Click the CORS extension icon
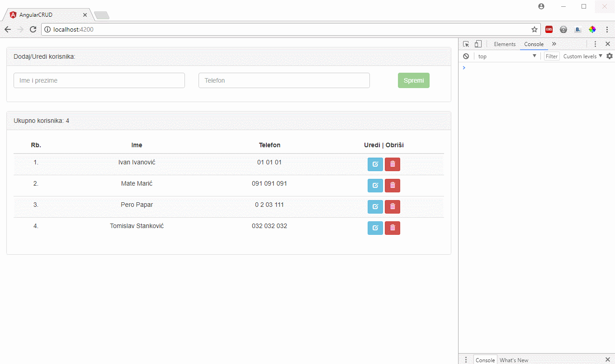This screenshot has height=364, width=615. click(549, 30)
